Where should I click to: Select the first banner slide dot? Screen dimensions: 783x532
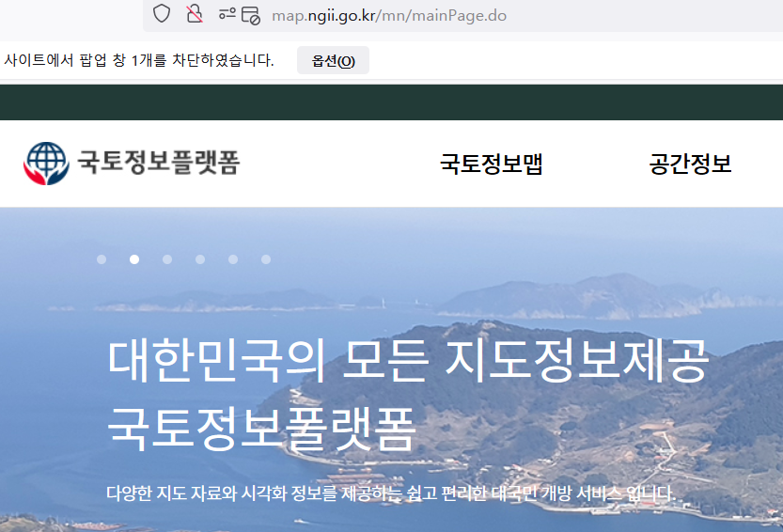[102, 259]
